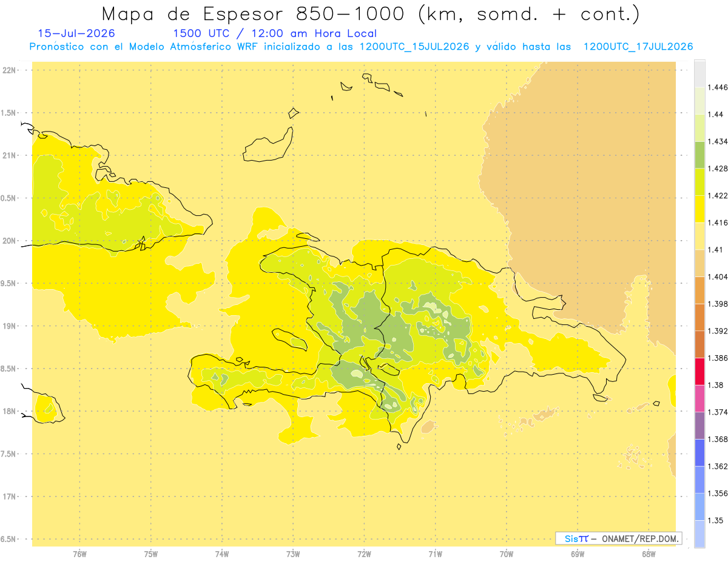
Task: Click the '6.5N' latitude tick label
Action: 9,539
